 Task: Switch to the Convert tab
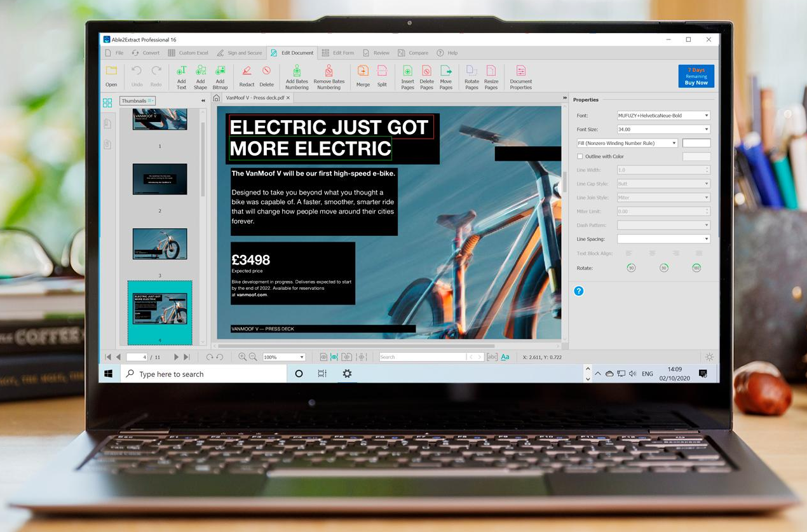[146, 53]
